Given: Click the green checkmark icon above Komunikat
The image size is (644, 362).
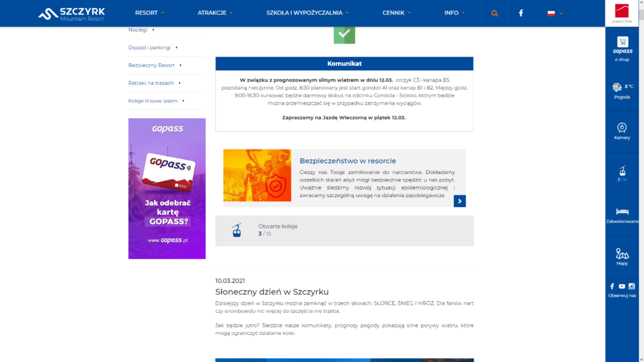Looking at the screenshot, I should click(x=344, y=35).
